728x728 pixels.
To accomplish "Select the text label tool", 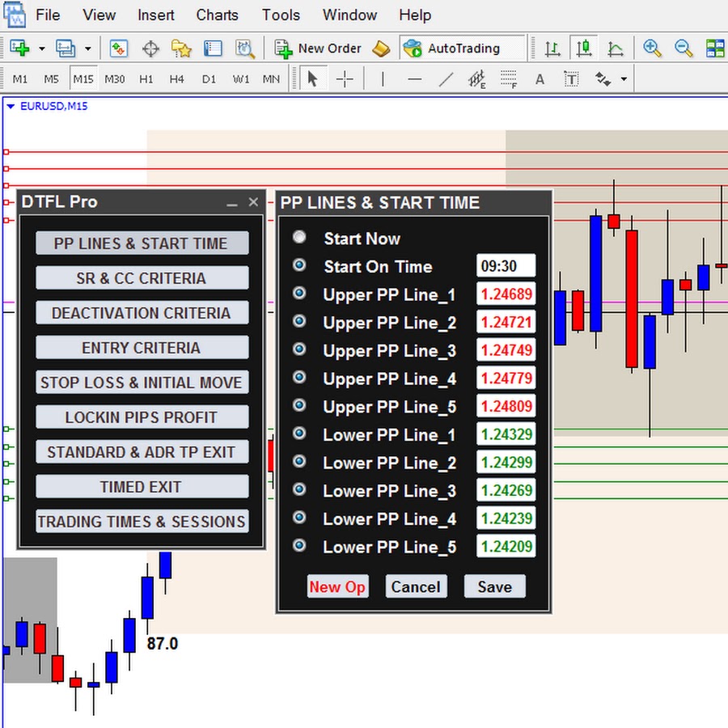I will pyautogui.click(x=572, y=79).
